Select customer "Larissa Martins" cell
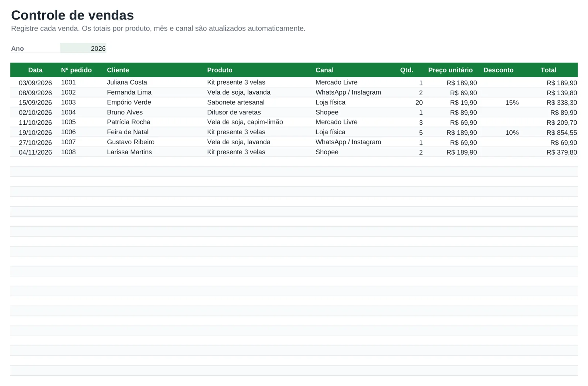 coord(156,152)
